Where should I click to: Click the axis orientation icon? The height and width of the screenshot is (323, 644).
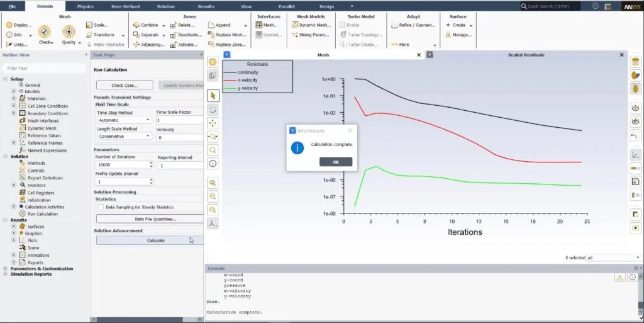pos(213,224)
